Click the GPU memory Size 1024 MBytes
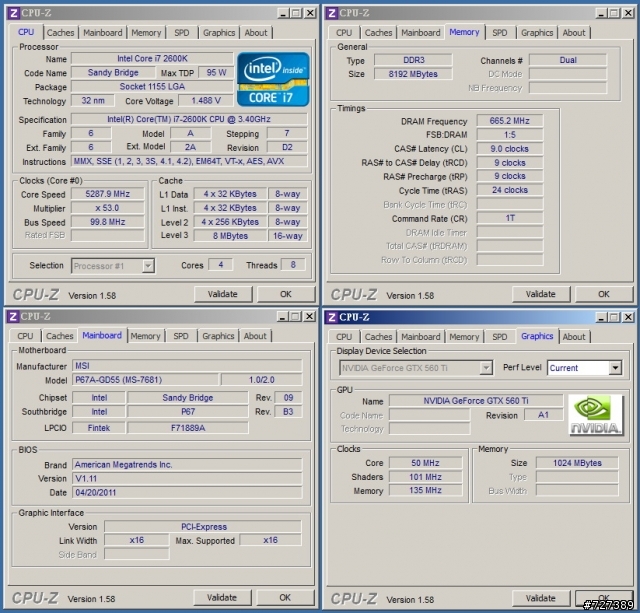 577,463
